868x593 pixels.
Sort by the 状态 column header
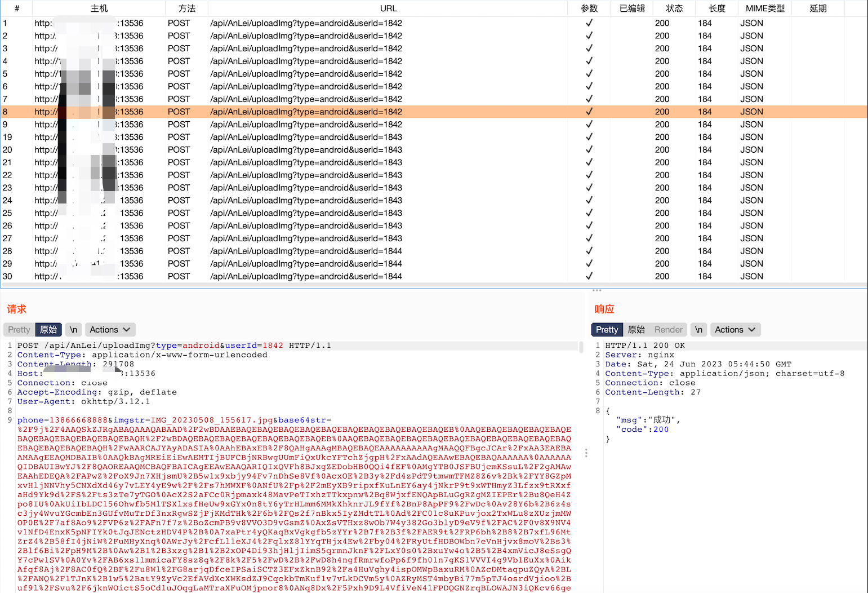pyautogui.click(x=674, y=8)
